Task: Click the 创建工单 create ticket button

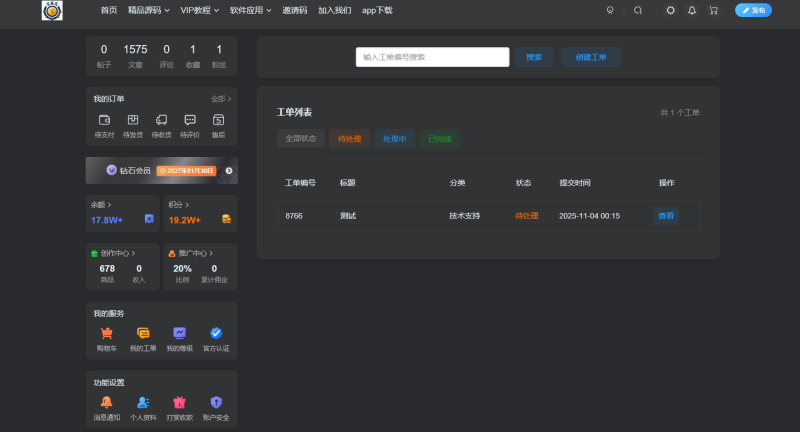Action: 591,57
